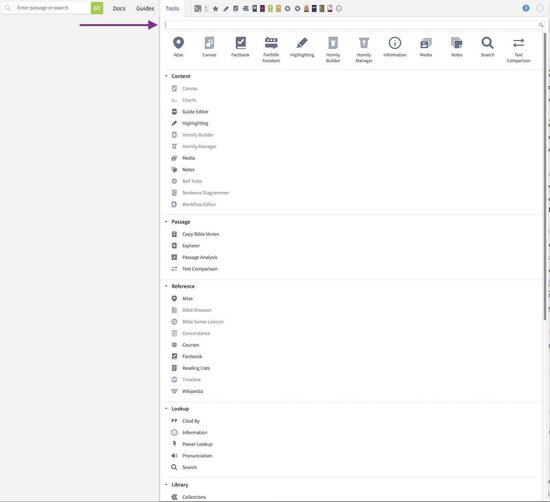Select Workflow Editor in the Content list

point(194,204)
